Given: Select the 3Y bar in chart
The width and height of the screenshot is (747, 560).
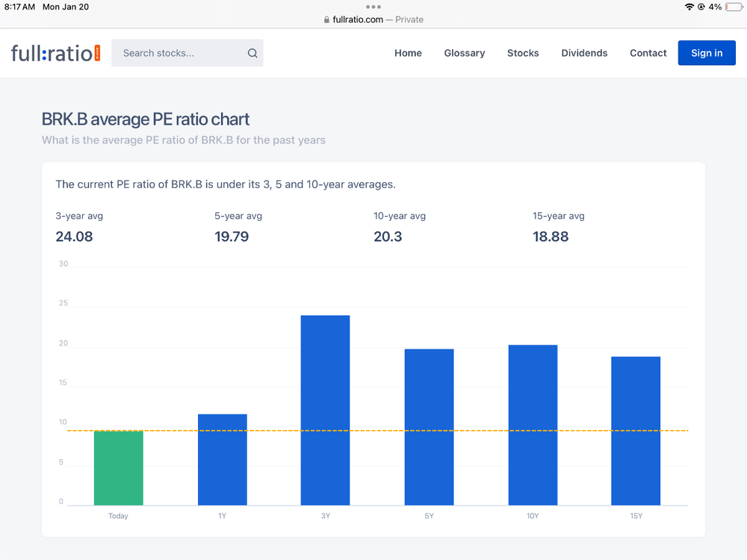Looking at the screenshot, I should [x=326, y=410].
